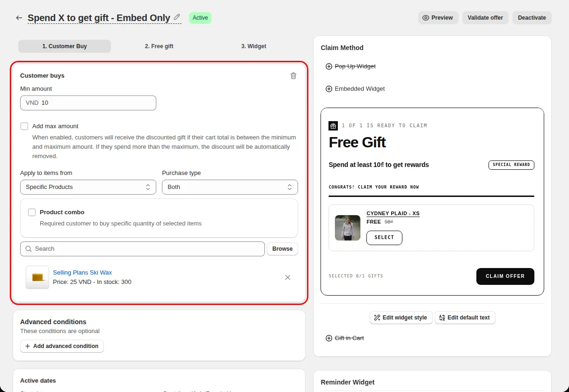Open the CYDNEY PLAID - XS link
This screenshot has height=392, width=569.
coord(393,214)
